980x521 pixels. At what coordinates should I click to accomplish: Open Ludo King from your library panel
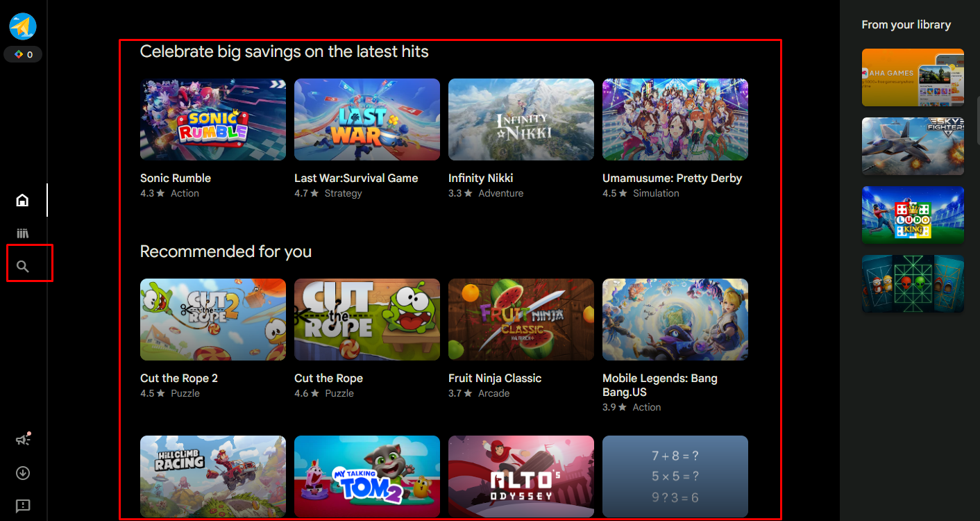tap(912, 215)
